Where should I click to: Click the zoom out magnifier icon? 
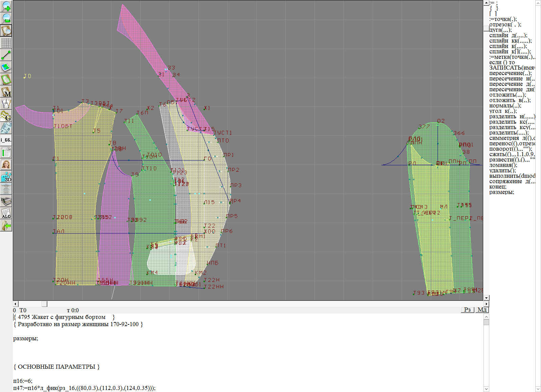click(x=6, y=18)
